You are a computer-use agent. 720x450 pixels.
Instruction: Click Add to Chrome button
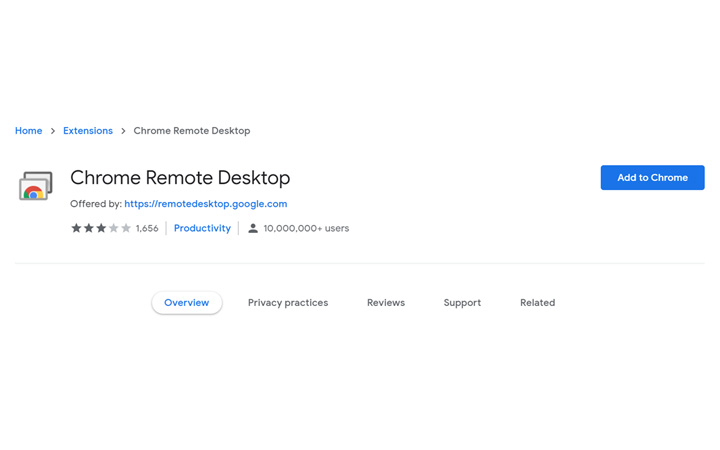[652, 178]
